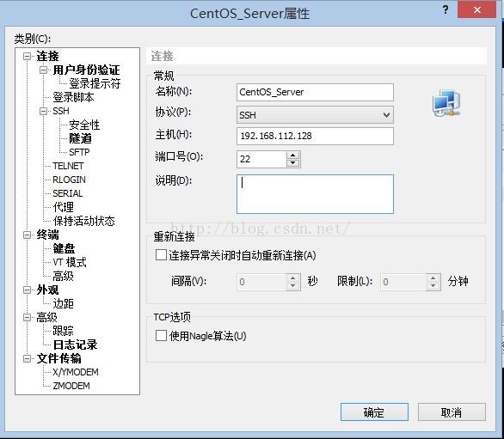Click the 间隔 interval value field
The image size is (504, 439).
coord(261,282)
